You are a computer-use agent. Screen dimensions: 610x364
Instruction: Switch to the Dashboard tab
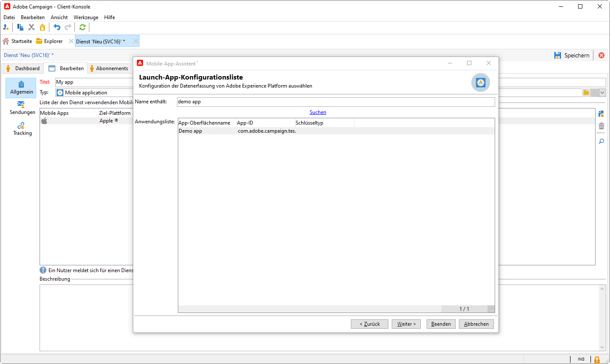23,68
